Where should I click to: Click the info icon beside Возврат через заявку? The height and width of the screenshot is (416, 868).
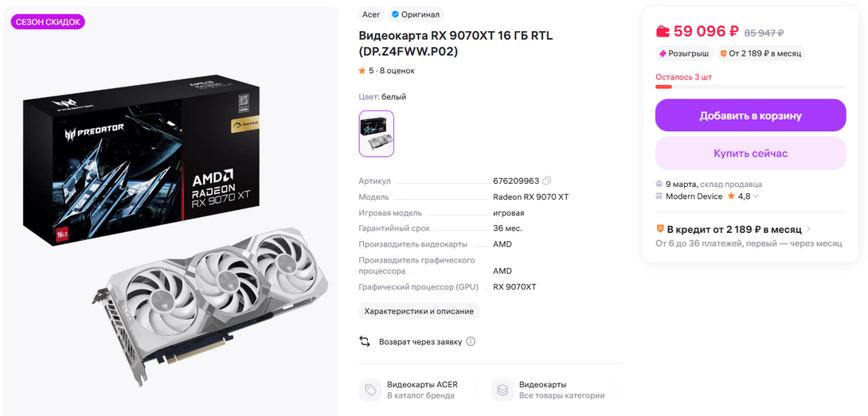tap(471, 341)
